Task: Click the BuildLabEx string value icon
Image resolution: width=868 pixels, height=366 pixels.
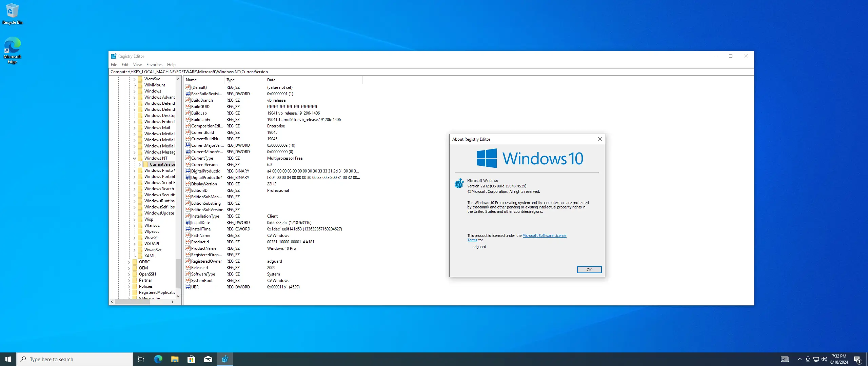Action: tap(188, 120)
